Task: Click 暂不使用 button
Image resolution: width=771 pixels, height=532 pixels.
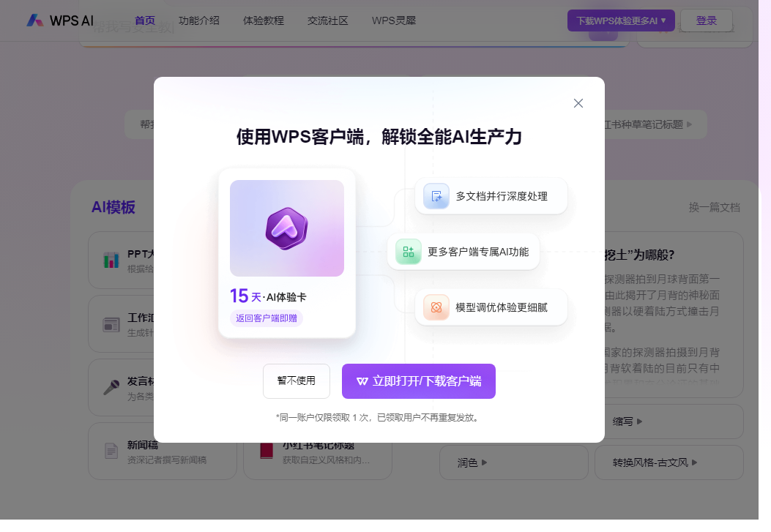Action: 297,381
